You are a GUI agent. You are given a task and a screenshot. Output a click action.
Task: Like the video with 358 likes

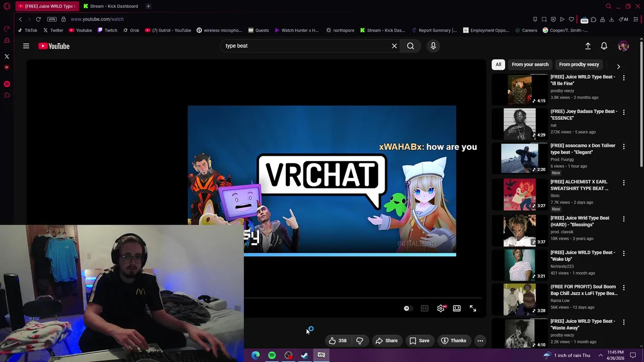(338, 341)
